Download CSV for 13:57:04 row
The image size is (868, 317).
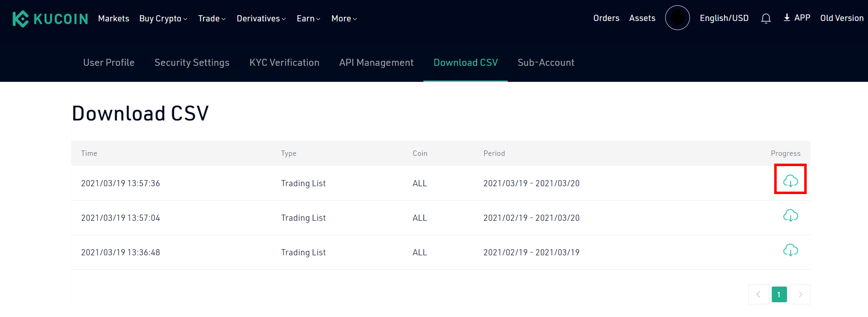click(790, 215)
